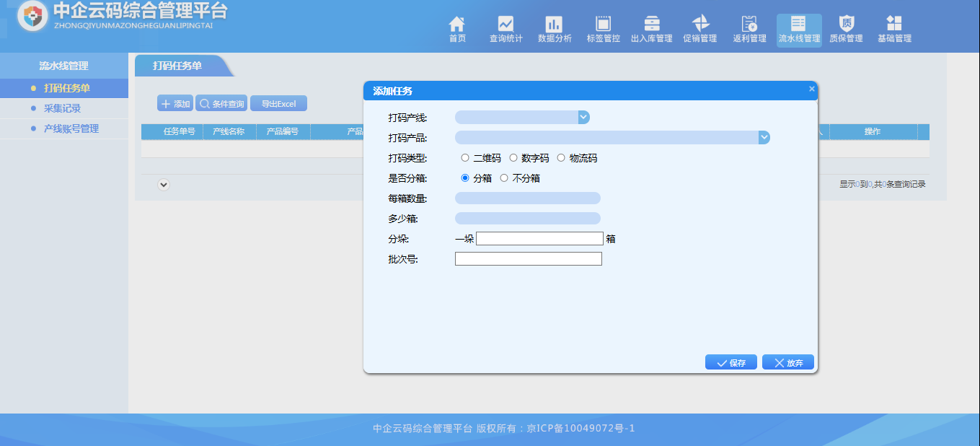Select 采集记录 in sidebar

[x=62, y=108]
